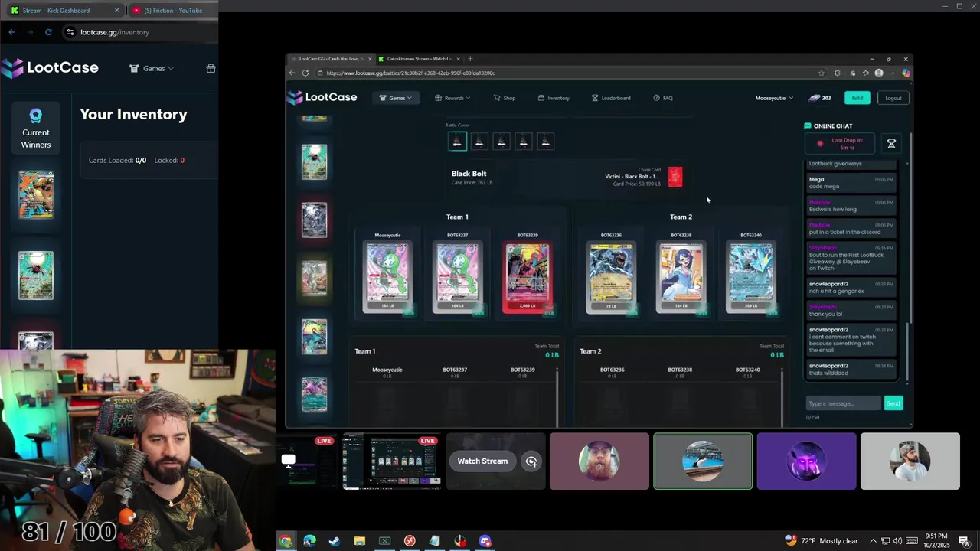Viewport: 980px width, 551px height.
Task: Open the FAQ page
Action: tap(663, 98)
